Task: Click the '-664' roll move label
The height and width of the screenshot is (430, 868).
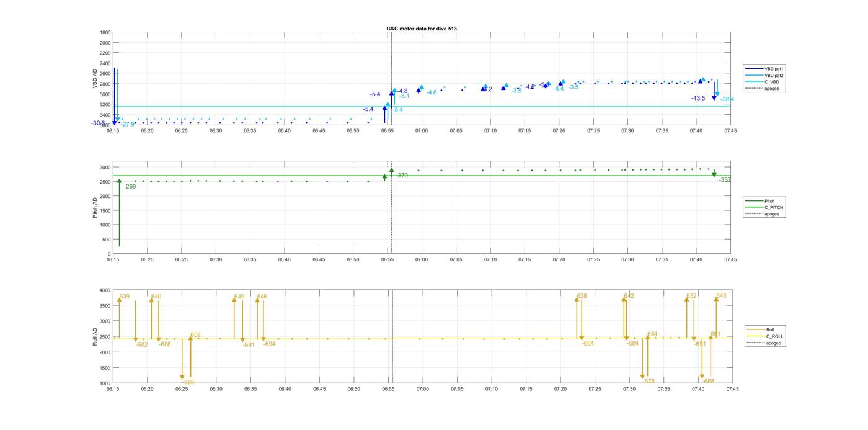Action: click(588, 343)
